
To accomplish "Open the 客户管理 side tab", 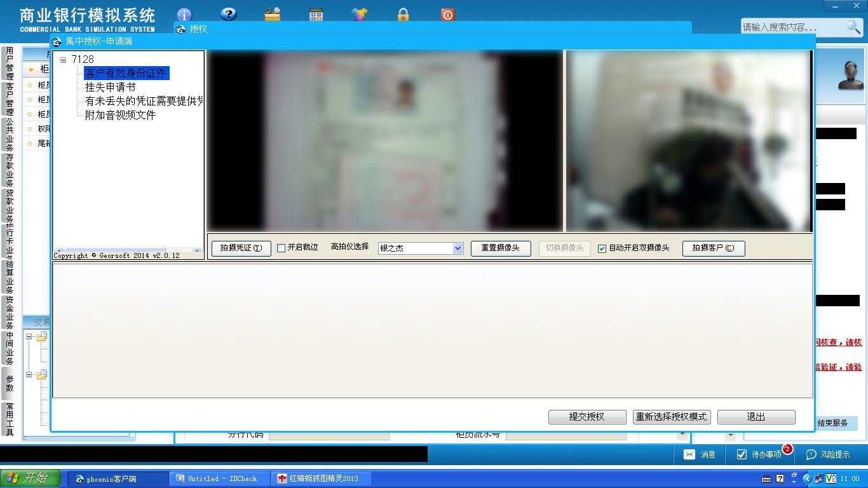I will 10,99.
